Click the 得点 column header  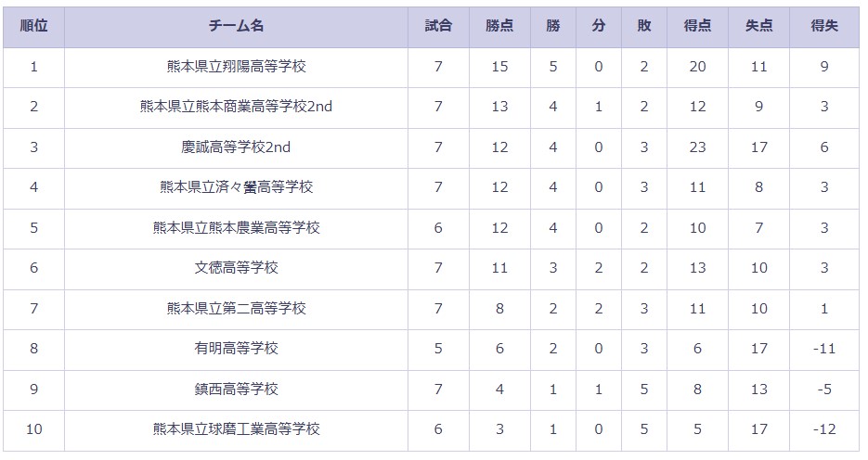[x=697, y=26]
